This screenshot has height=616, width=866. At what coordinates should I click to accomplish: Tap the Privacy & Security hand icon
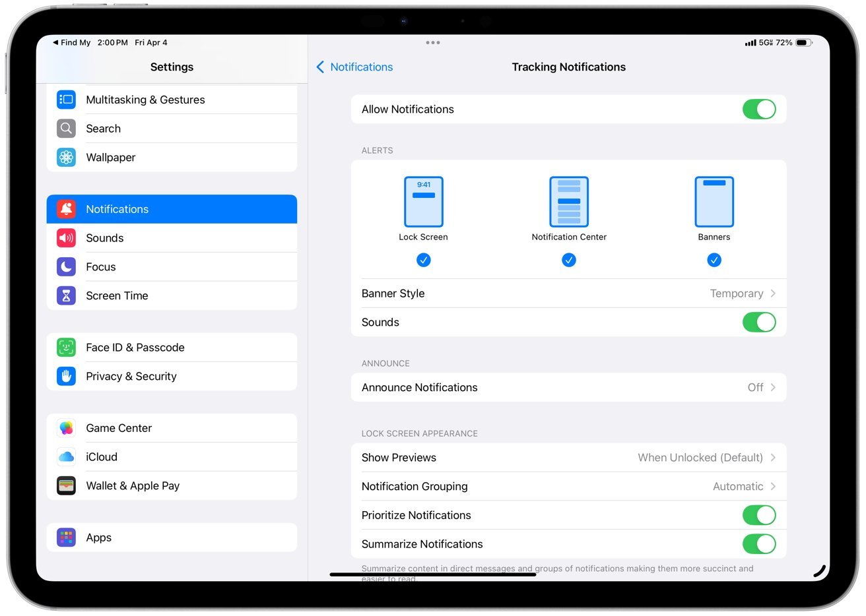click(x=66, y=377)
